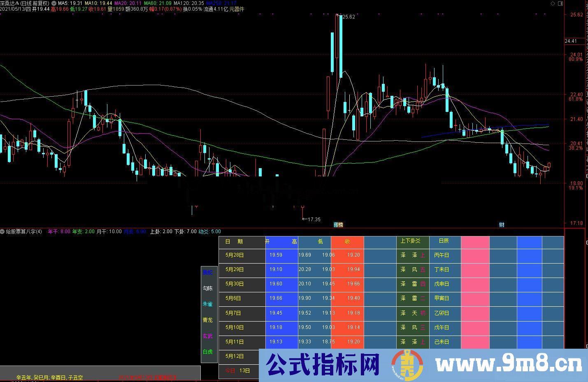This screenshot has width=588, height=382.
Task: Click the 17.35 low price arrow marker
Action: [x=311, y=220]
